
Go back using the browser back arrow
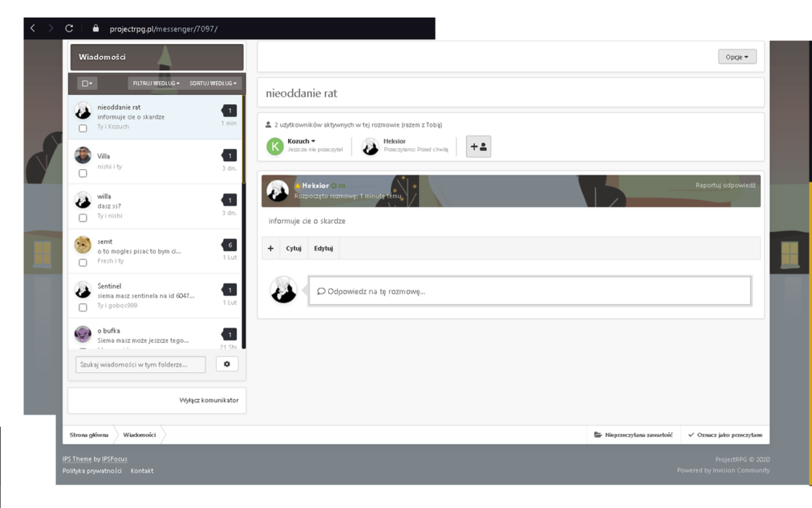(32, 28)
